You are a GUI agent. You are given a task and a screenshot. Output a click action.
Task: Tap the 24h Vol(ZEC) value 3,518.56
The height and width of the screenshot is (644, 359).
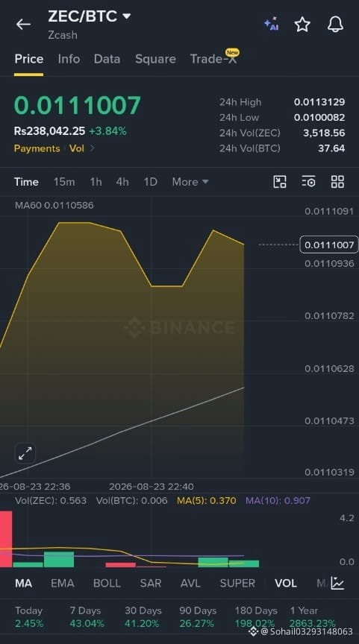tap(324, 133)
